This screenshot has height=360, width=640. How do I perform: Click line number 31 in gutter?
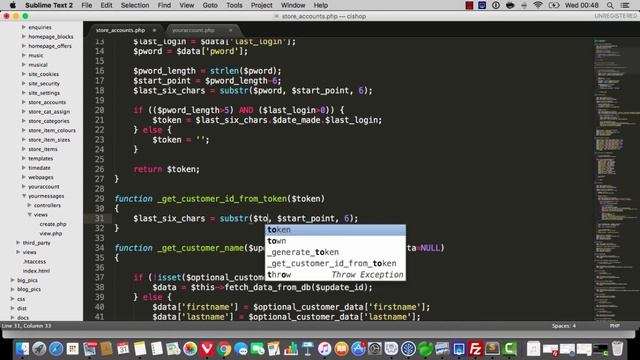coord(99,218)
